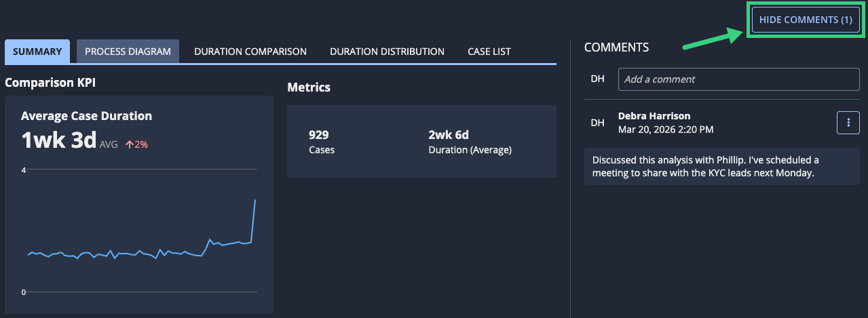The height and width of the screenshot is (318, 868).
Task: Switch to the Process Diagram tab
Action: 128,52
